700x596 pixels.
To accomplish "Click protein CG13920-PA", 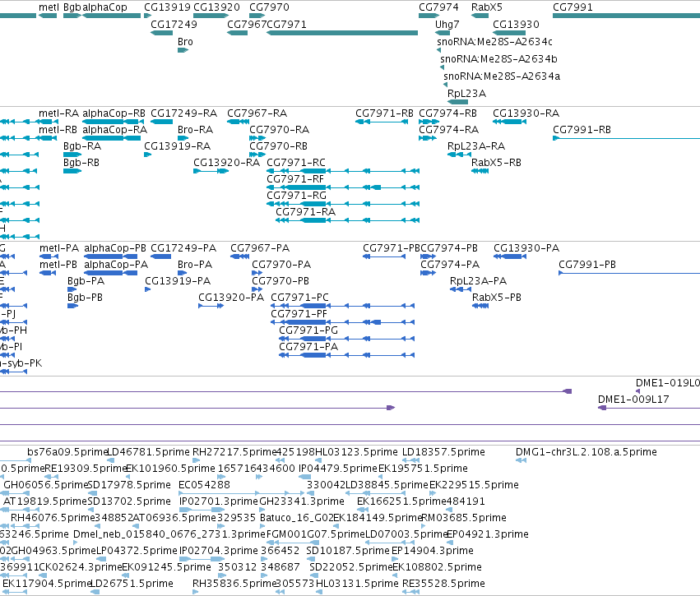I will pyautogui.click(x=211, y=306).
